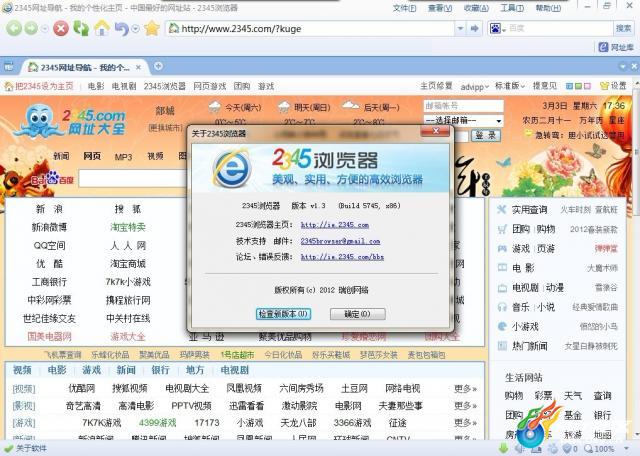Click the shield ad-block counter in status bar
Screen dimensions: 640x456
coord(570,449)
